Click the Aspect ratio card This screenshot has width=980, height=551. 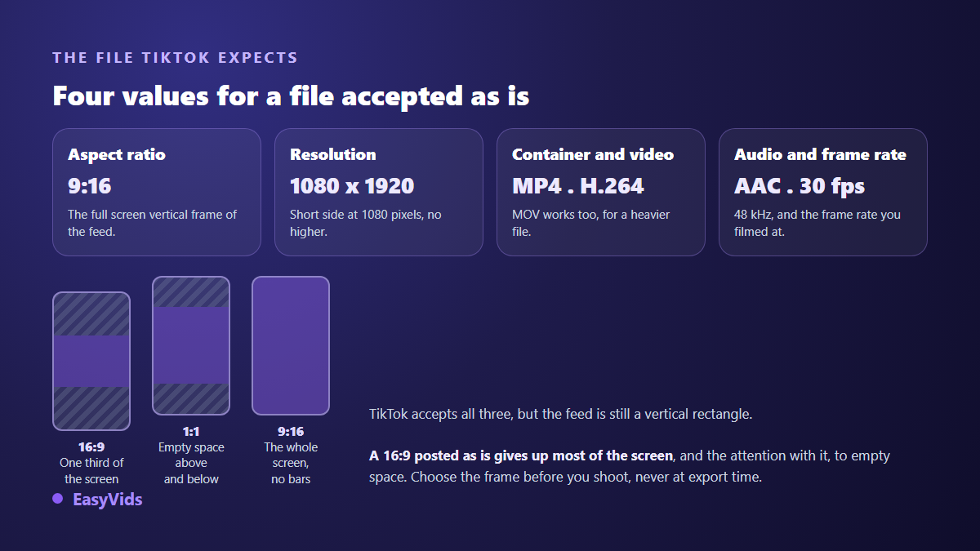click(157, 192)
